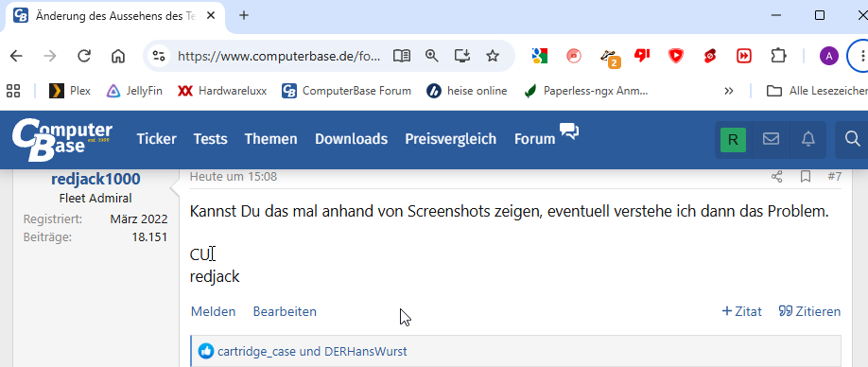Open the Chrome three-dot menu
Viewport: 868px width, 367px height.
point(862,56)
